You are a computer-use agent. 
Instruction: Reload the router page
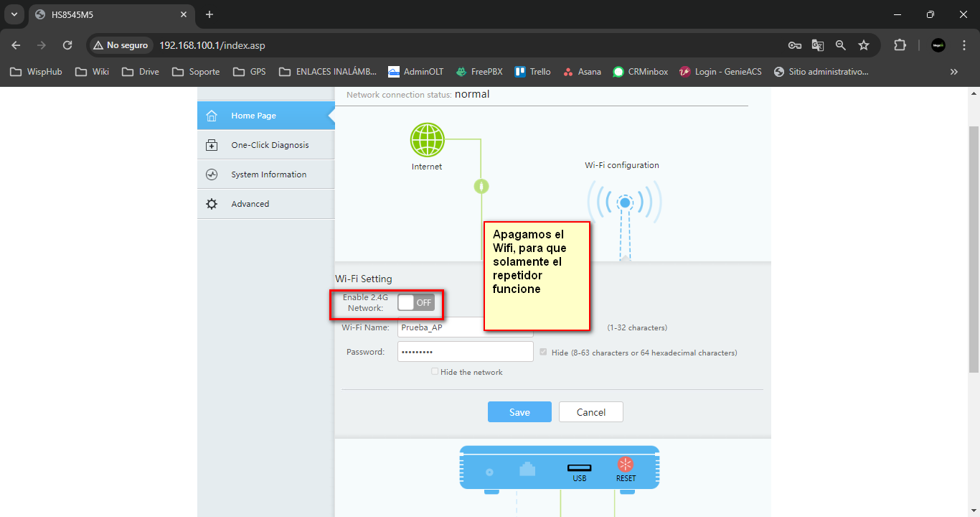[67, 45]
